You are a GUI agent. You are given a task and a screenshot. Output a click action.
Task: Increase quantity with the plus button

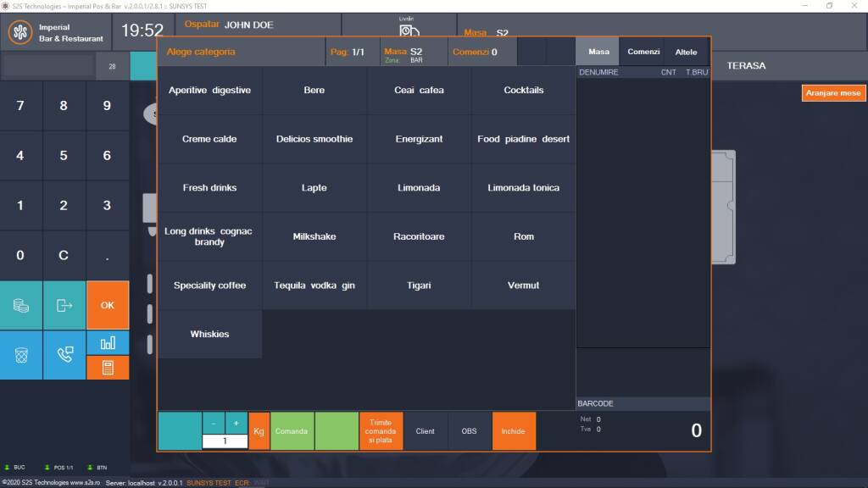click(236, 423)
